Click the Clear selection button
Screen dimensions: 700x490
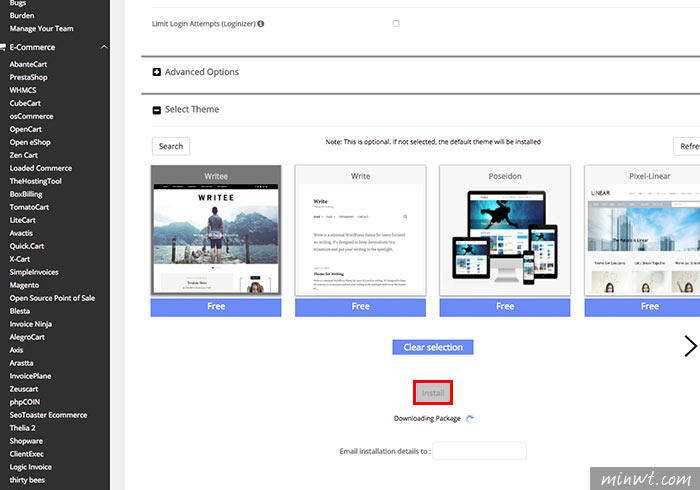tap(433, 347)
